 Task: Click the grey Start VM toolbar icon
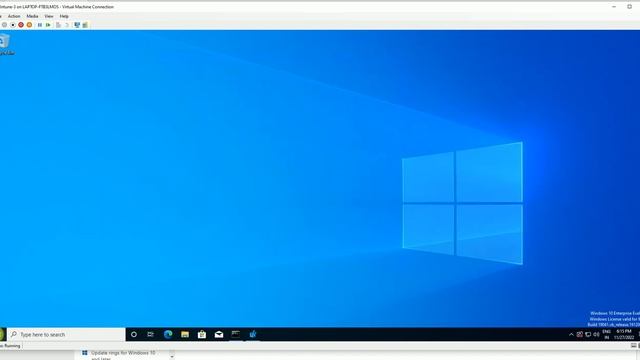4,25
